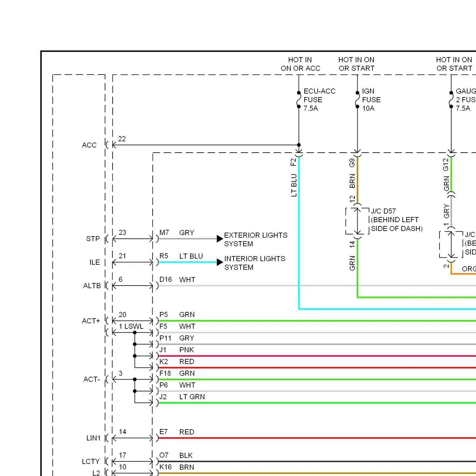Image resolution: width=476 pixels, height=476 pixels.
Task: Click the K2 connector label
Action: [163, 362]
